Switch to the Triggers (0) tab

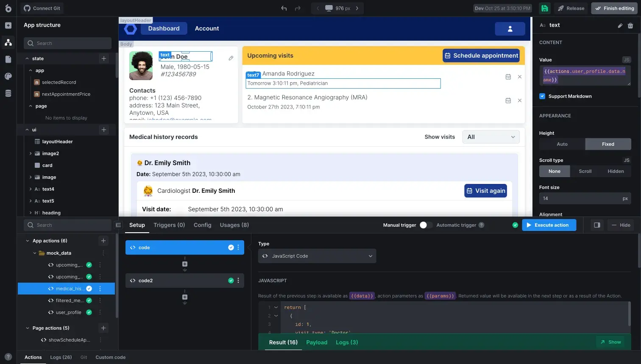tap(169, 225)
